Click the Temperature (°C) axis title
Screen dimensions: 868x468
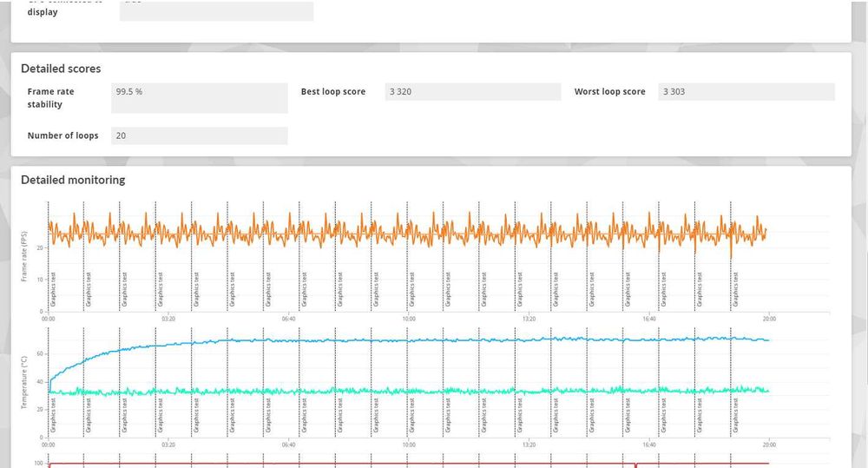click(x=23, y=383)
